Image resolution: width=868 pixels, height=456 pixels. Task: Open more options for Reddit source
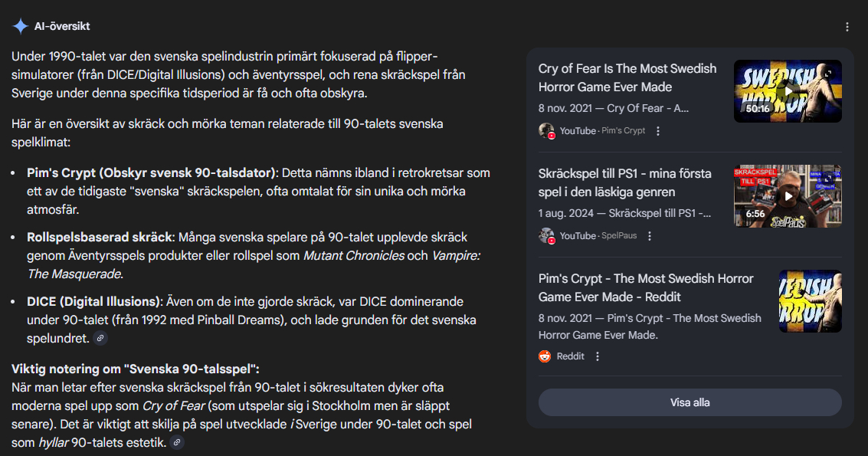(x=598, y=356)
